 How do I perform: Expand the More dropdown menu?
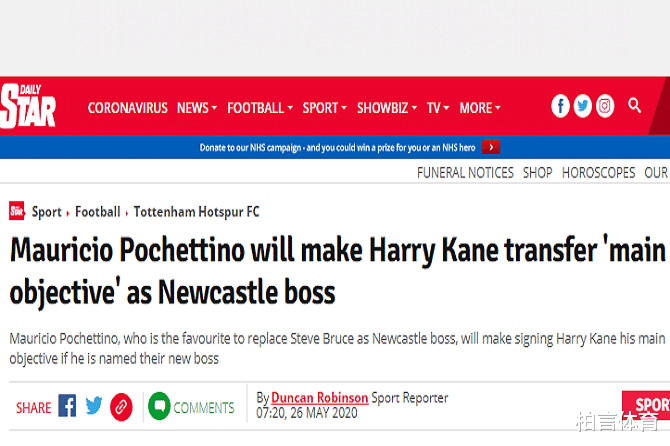click(x=480, y=108)
